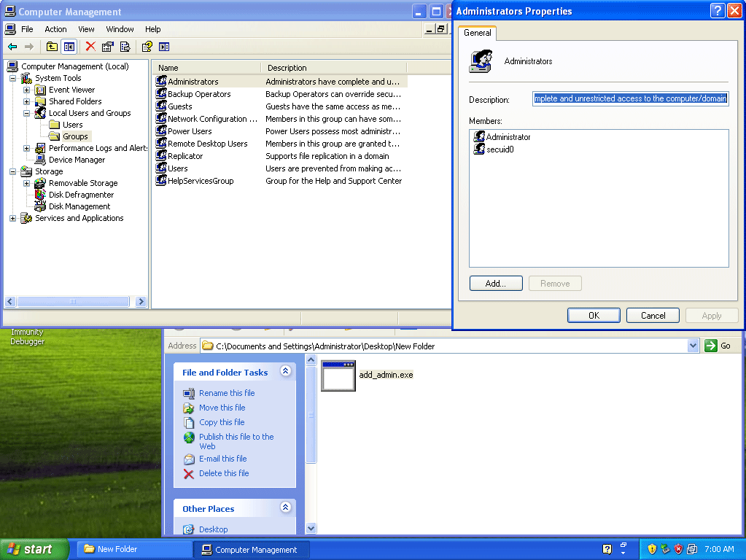Click Cancel in Administrators Properties
Viewport: 746px width, 560px height.
coord(653,316)
